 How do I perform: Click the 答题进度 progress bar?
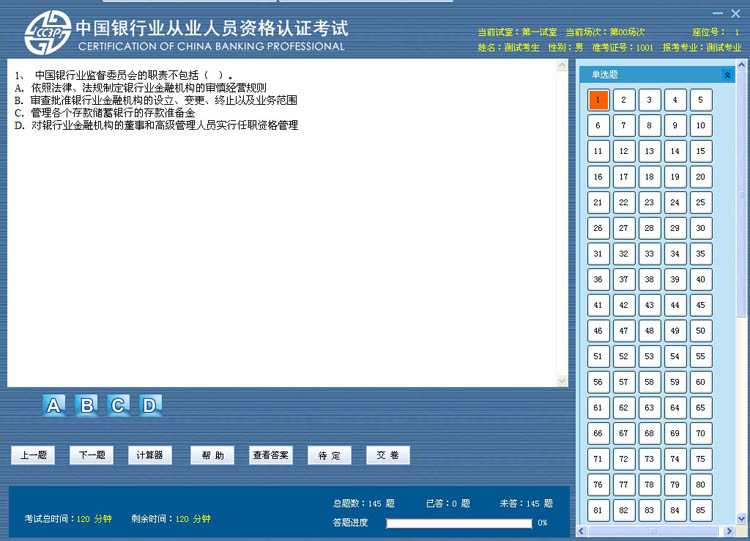[x=459, y=523]
